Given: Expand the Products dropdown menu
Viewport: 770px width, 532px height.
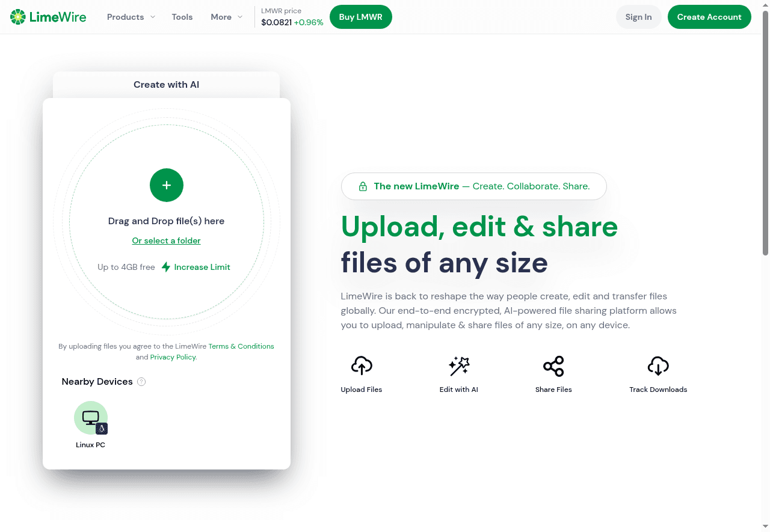Looking at the screenshot, I should [131, 17].
